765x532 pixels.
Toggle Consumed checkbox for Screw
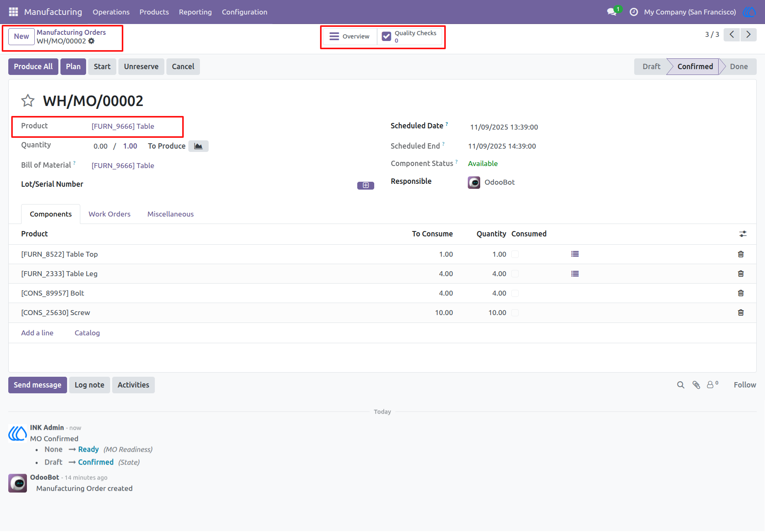click(x=515, y=313)
